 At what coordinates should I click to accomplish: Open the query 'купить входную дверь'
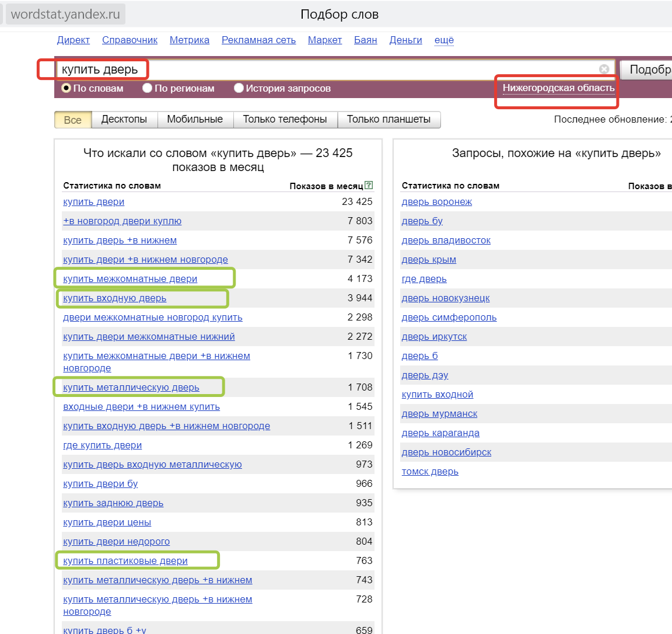coord(114,298)
